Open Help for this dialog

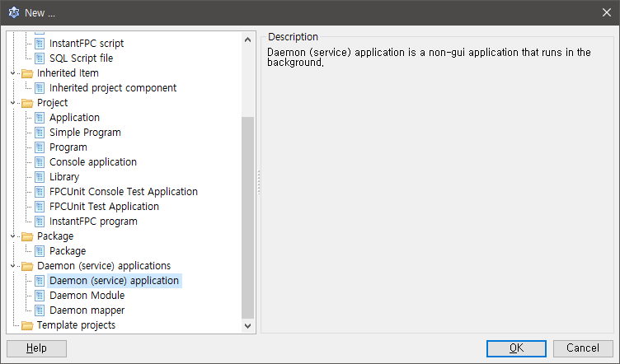(36, 348)
